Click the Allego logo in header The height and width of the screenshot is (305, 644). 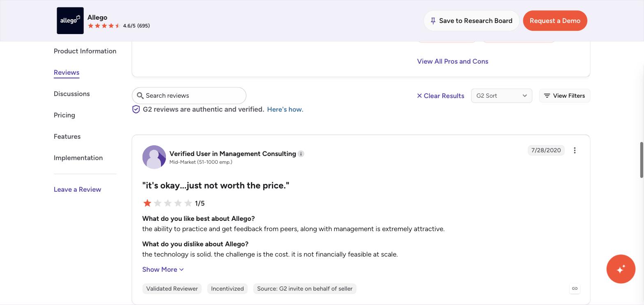tap(70, 21)
